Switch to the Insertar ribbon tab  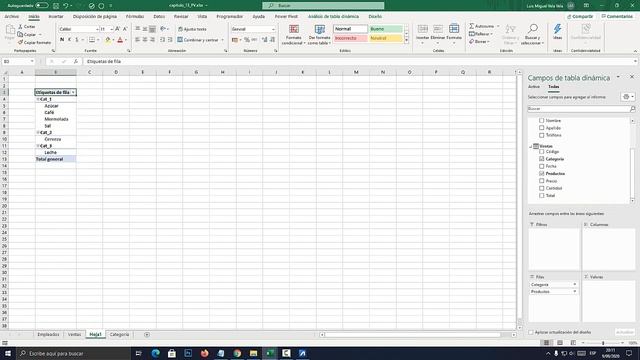point(56,16)
